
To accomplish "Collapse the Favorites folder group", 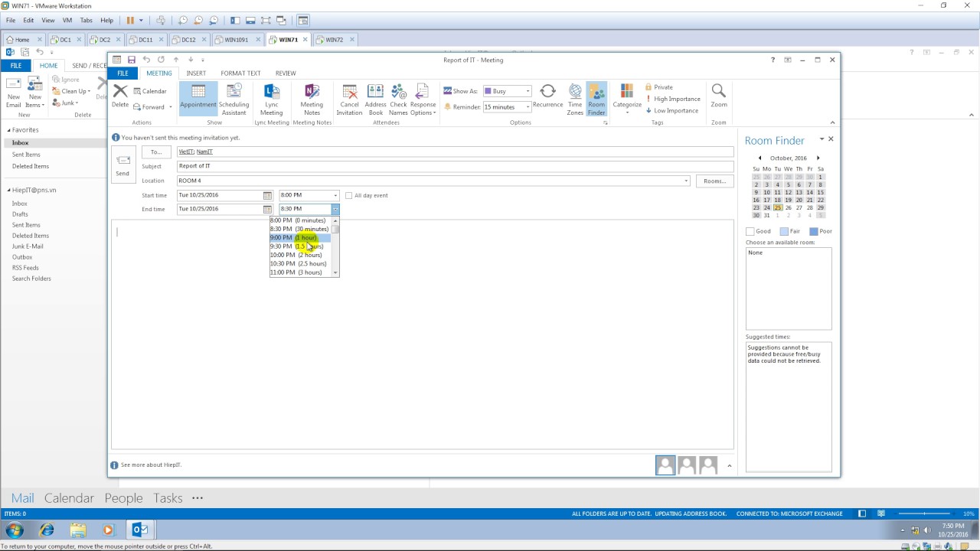I will pyautogui.click(x=8, y=130).
